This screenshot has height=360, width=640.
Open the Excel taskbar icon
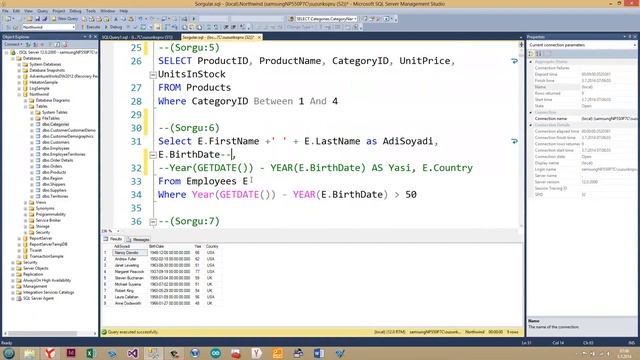pyautogui.click(x=91, y=353)
